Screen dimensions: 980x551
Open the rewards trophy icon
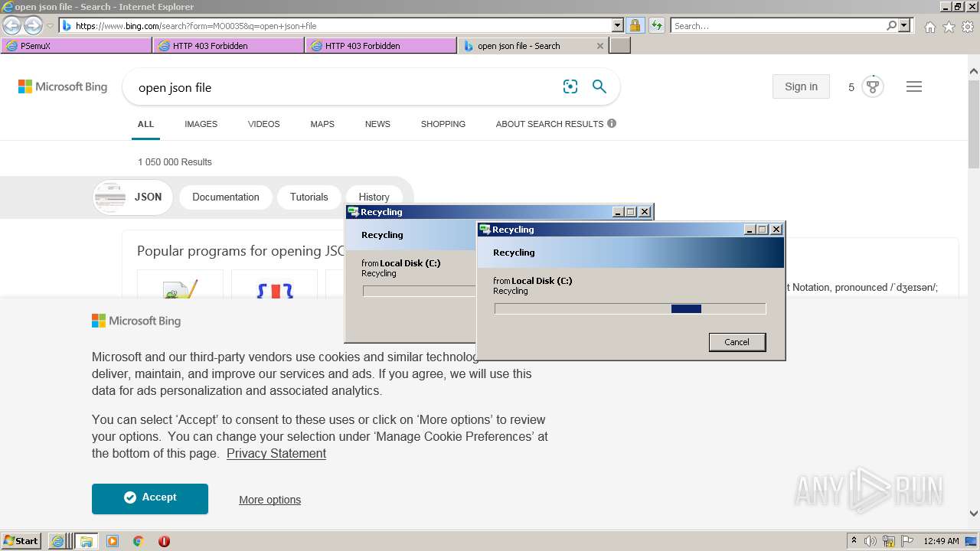[x=873, y=86]
